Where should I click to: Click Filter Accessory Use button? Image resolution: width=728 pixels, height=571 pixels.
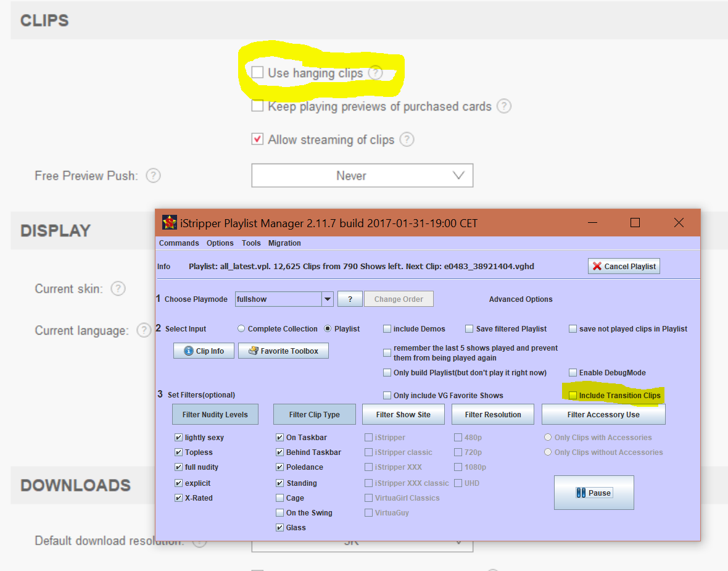point(603,414)
